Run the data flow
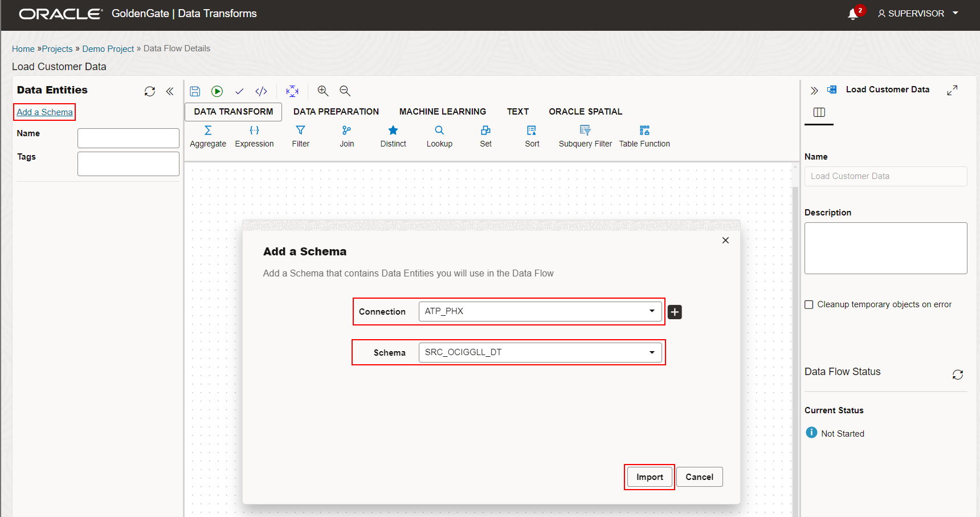Image resolution: width=980 pixels, height=517 pixels. coord(217,91)
